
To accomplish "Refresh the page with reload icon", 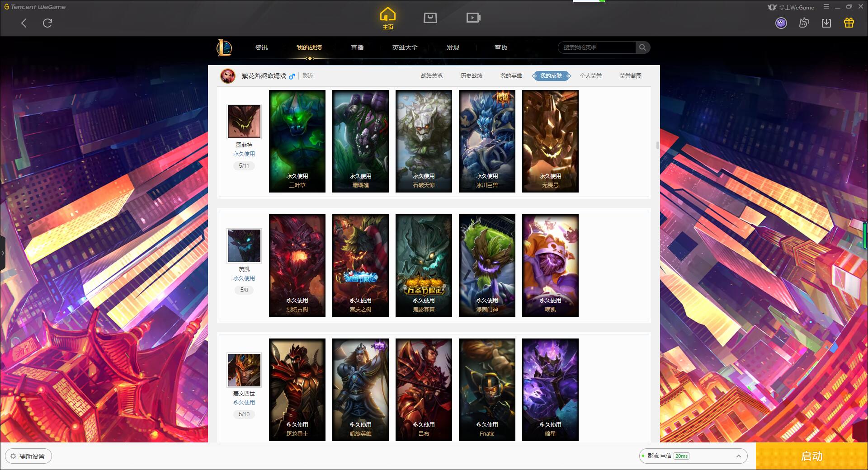I will pos(47,23).
